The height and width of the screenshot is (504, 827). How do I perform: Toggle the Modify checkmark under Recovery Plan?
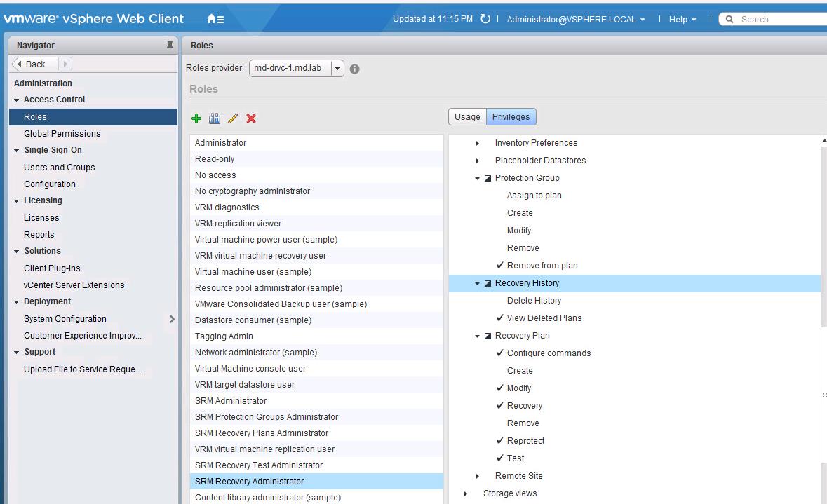pyautogui.click(x=500, y=388)
